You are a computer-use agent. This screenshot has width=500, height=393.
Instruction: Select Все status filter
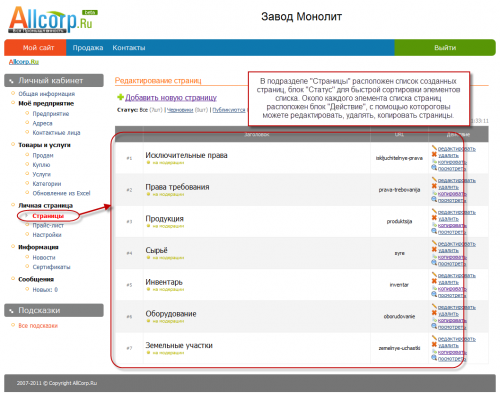[x=144, y=110]
